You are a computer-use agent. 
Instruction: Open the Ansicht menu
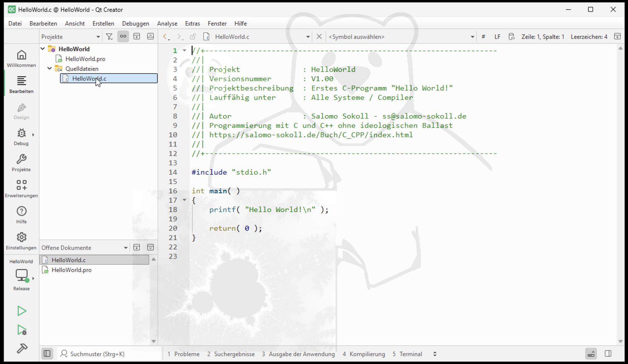(x=75, y=24)
